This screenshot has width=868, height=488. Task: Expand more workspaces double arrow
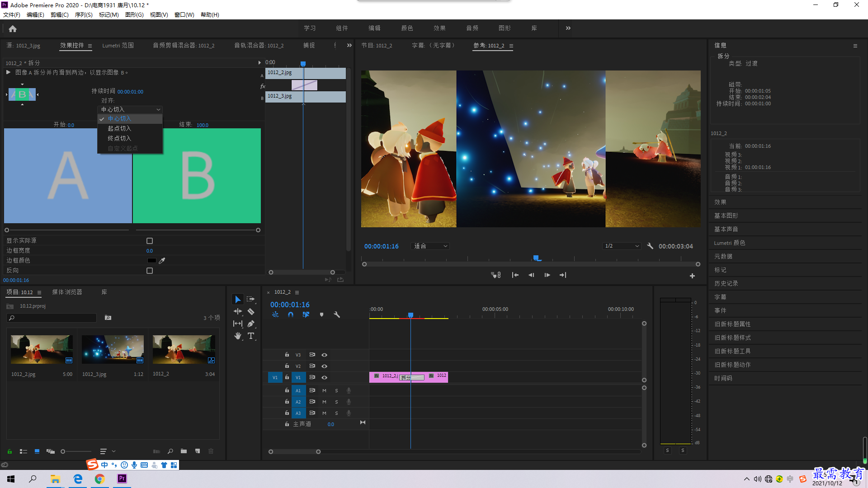[x=568, y=28]
